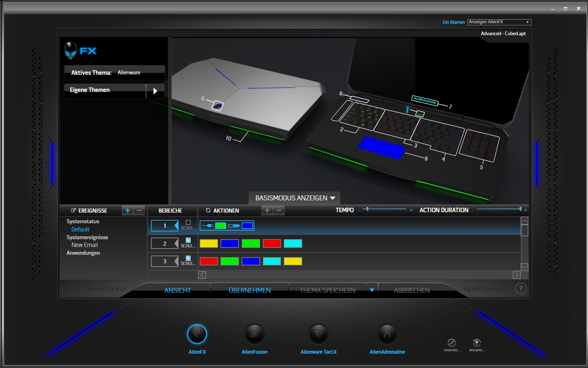This screenshot has height=368, width=588.
Task: Decrease action duration with the minus sign
Action: pos(473,211)
